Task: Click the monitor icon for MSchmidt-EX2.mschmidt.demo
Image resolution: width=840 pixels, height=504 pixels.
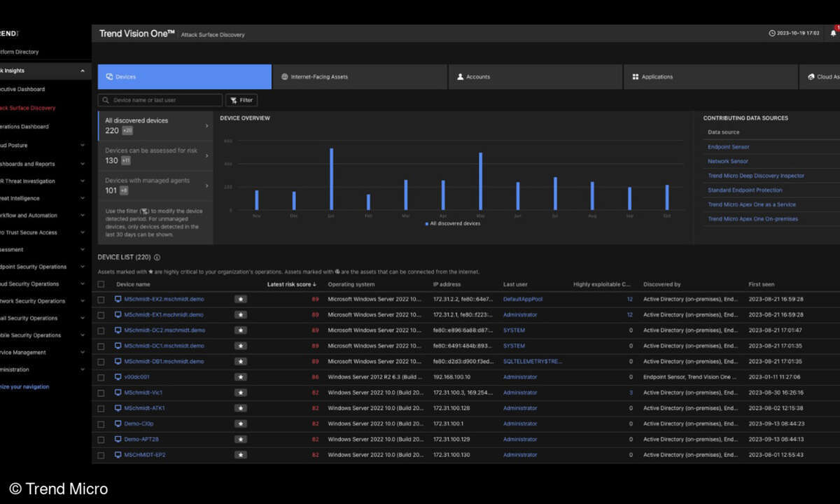Action: coord(118,299)
